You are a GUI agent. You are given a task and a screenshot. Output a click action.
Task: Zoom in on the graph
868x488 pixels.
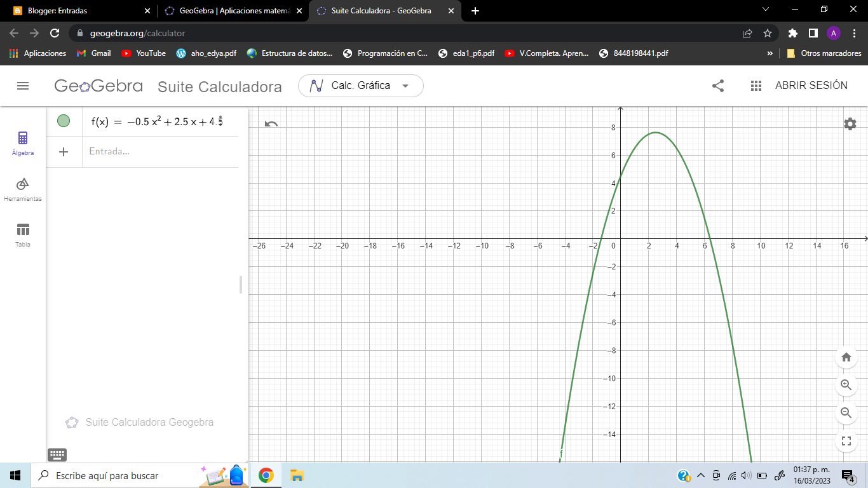[846, 385]
